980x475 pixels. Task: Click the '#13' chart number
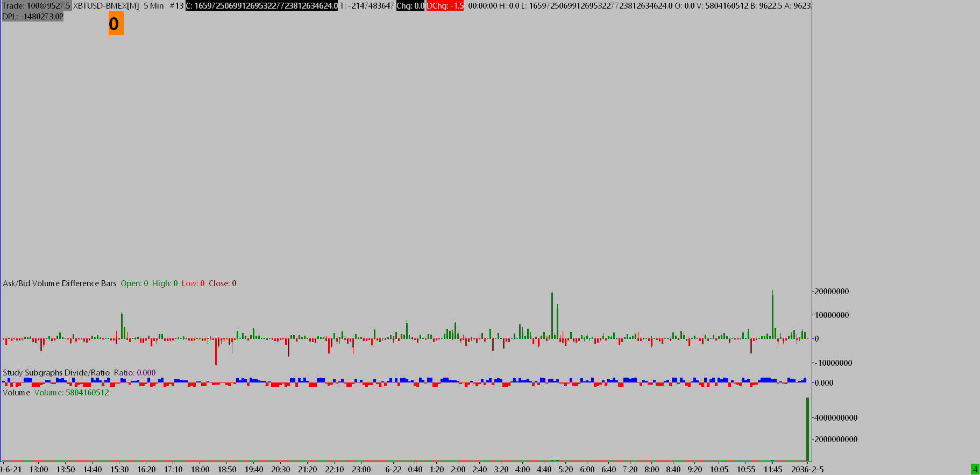pos(176,5)
